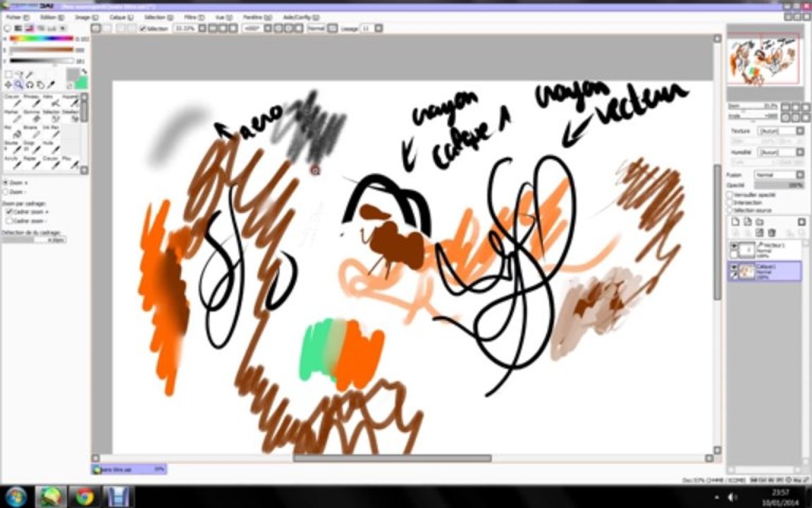
Task: Create a new vector layer
Action: coord(747,222)
